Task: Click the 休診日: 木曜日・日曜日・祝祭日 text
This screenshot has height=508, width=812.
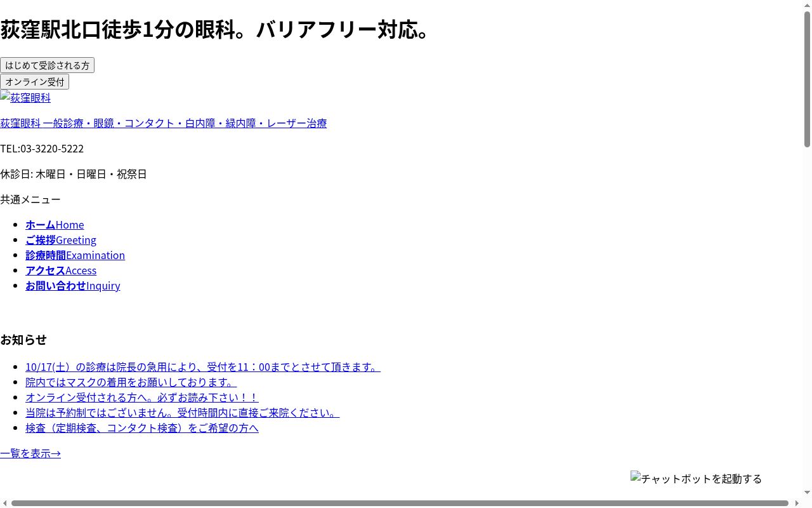Action: click(x=74, y=174)
